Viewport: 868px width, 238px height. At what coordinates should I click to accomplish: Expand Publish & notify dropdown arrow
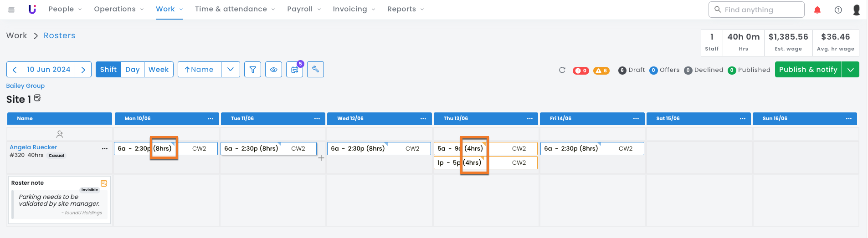point(850,70)
